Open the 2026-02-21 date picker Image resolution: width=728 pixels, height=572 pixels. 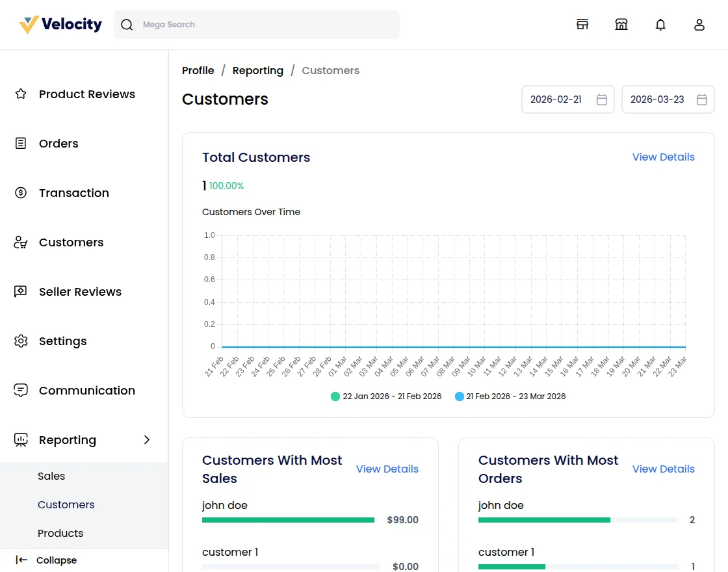click(x=567, y=99)
